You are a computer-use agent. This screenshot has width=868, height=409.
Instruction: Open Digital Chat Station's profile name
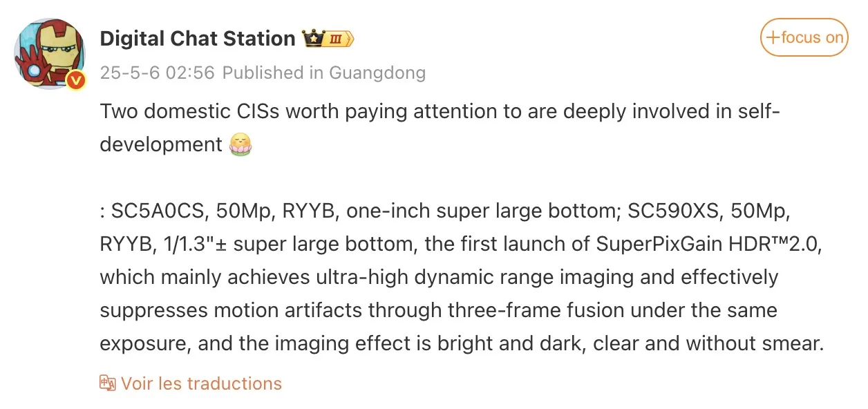click(198, 39)
